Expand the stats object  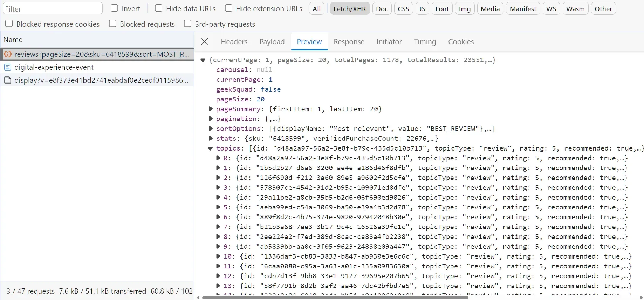pos(211,138)
